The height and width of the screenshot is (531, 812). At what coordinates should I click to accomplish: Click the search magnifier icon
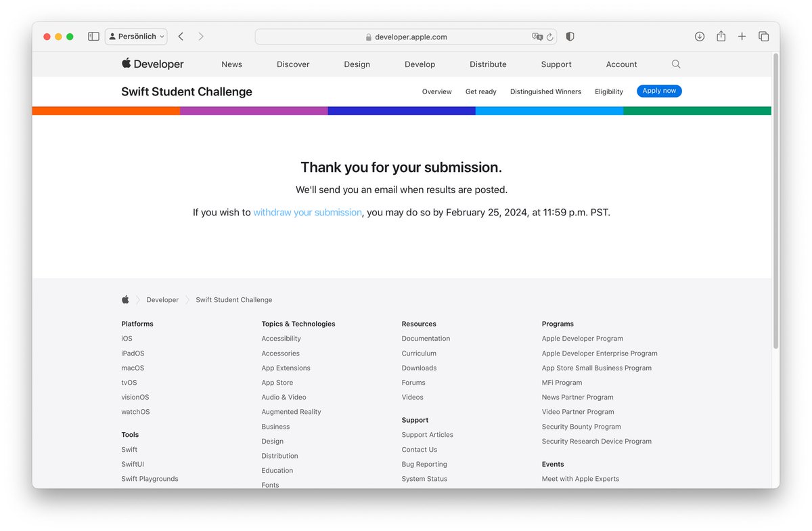click(676, 64)
